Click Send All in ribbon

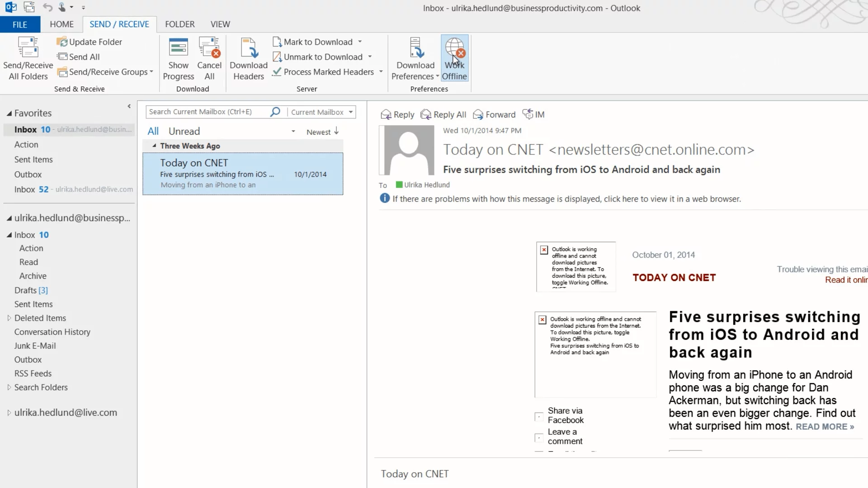(x=78, y=57)
